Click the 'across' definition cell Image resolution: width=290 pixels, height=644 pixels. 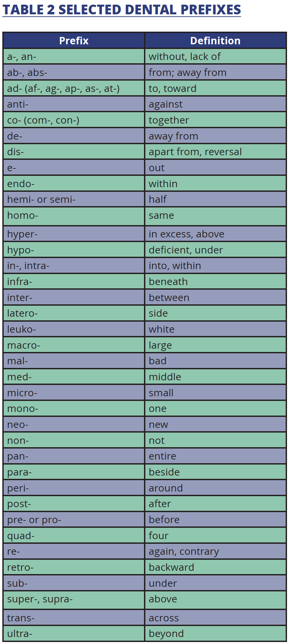pyautogui.click(x=215, y=618)
